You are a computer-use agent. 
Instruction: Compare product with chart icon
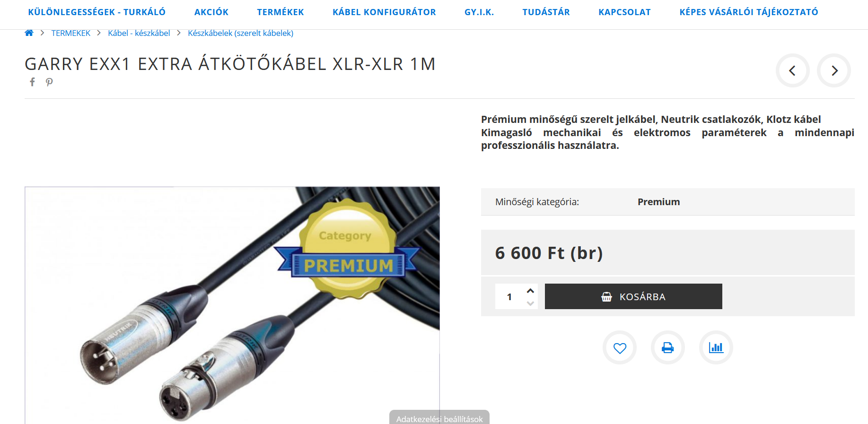tap(716, 347)
